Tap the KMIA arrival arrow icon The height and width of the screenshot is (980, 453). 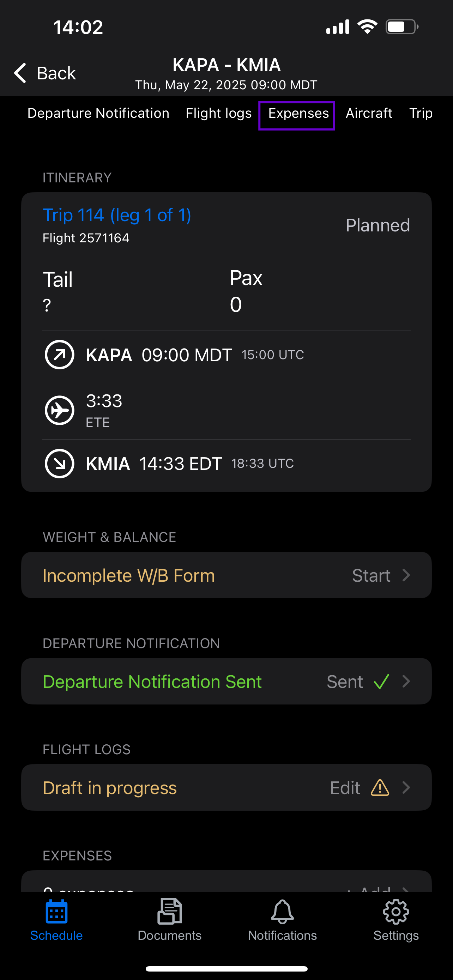pyautogui.click(x=59, y=464)
